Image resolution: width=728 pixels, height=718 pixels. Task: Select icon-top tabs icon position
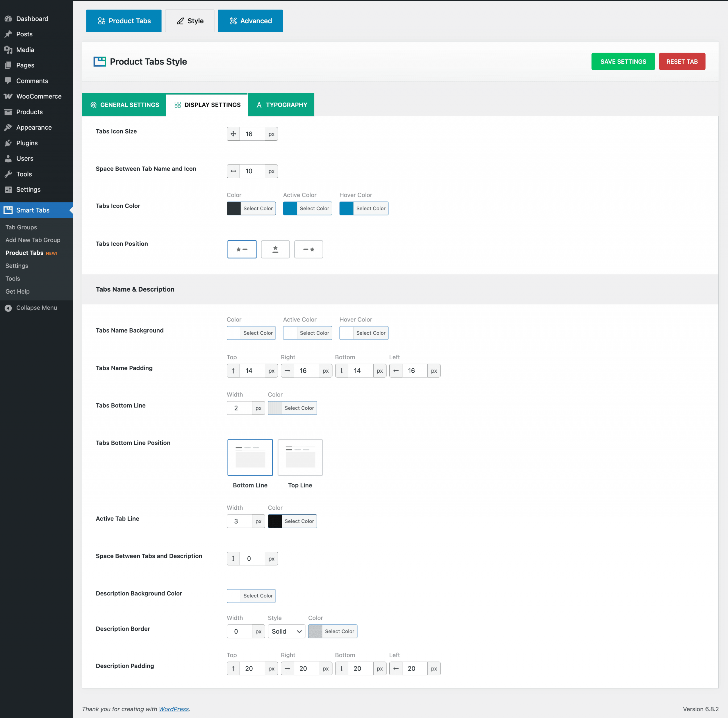pos(276,249)
